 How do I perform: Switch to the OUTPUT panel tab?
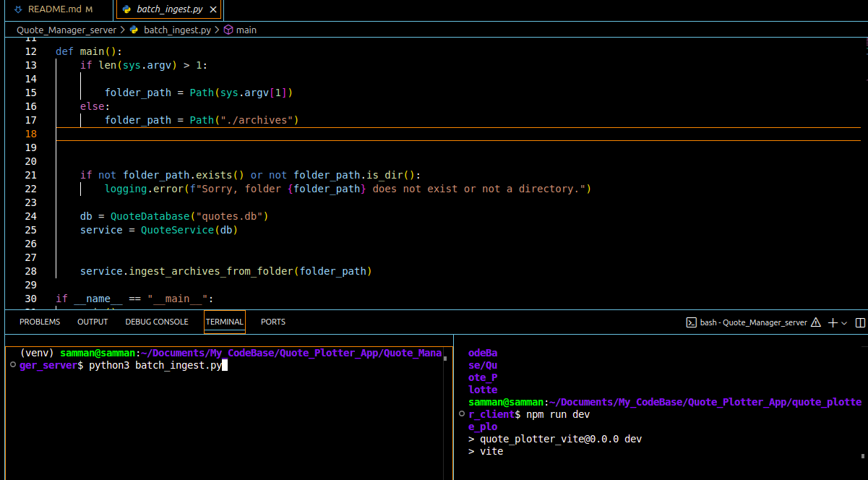click(x=93, y=322)
